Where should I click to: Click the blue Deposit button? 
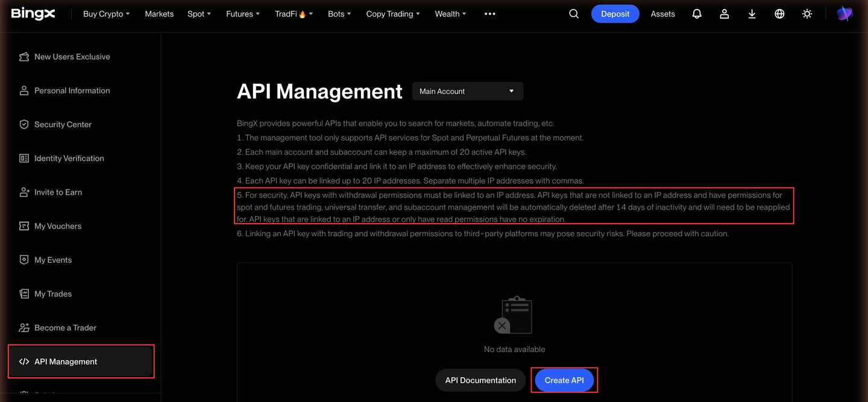coord(615,14)
